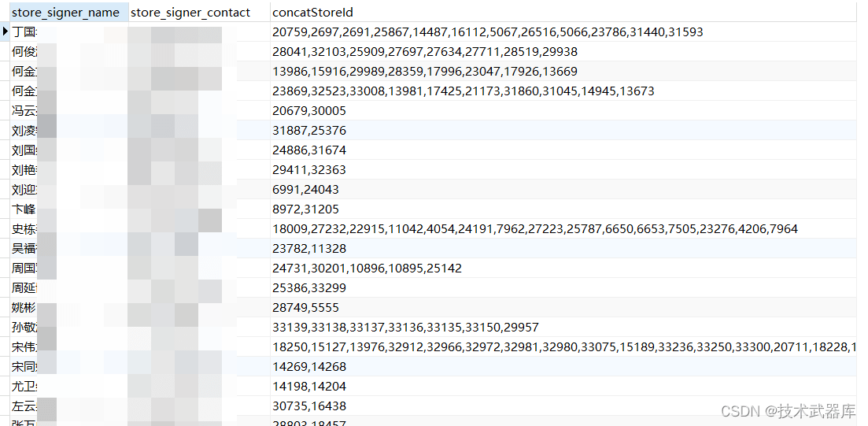Click the signer name starting with 孙敬
This screenshot has height=426, width=868.
[25, 328]
